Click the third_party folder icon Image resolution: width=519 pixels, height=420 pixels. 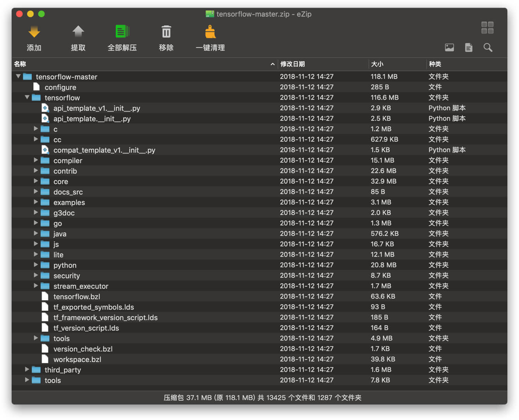click(x=36, y=369)
